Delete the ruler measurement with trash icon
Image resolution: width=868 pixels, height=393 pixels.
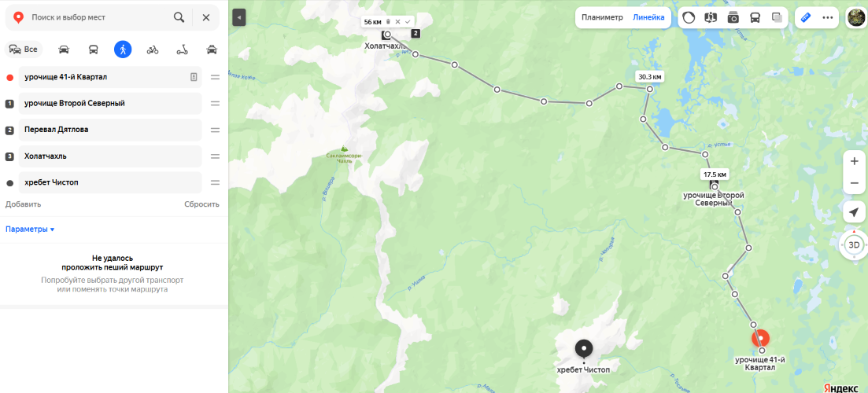point(388,21)
